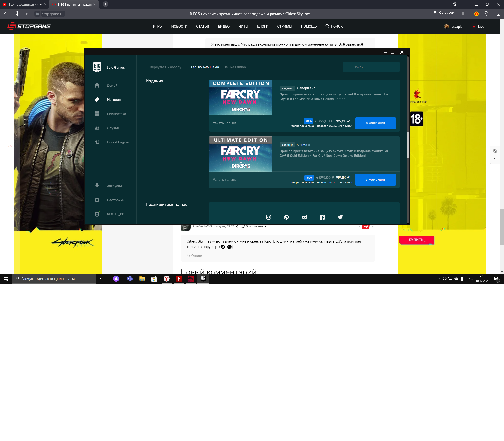Open Epic Games launcher from taskbar
Image resolution: width=504 pixels, height=441 pixels.
(x=203, y=279)
